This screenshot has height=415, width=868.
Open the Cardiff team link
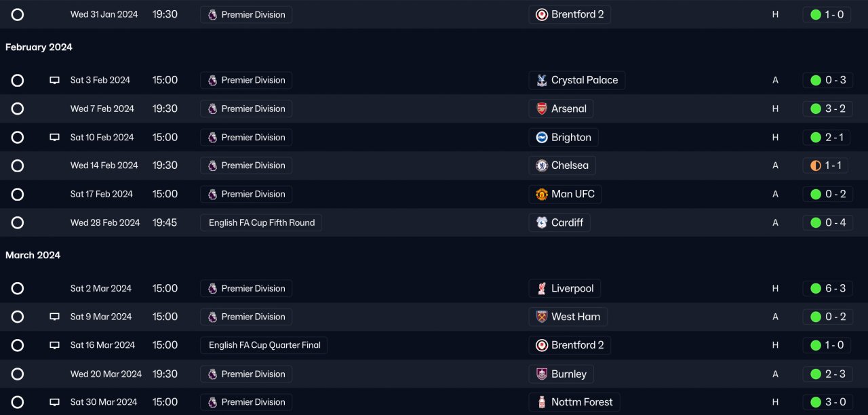click(x=567, y=222)
